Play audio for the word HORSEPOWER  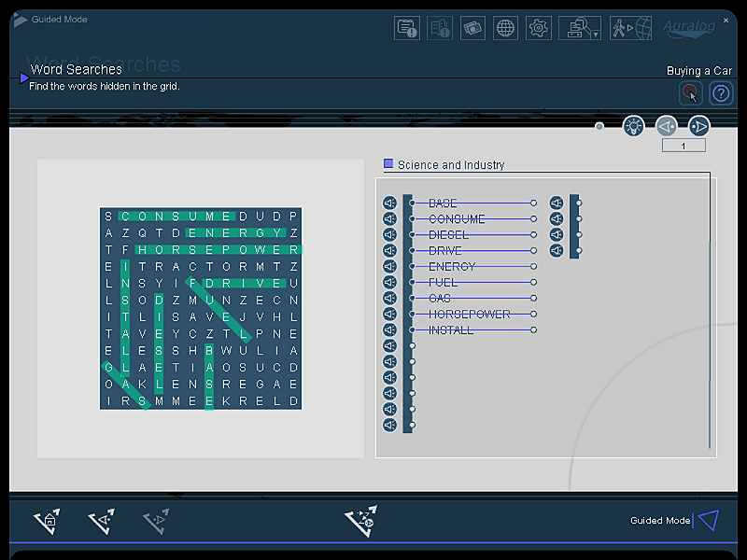coord(389,314)
